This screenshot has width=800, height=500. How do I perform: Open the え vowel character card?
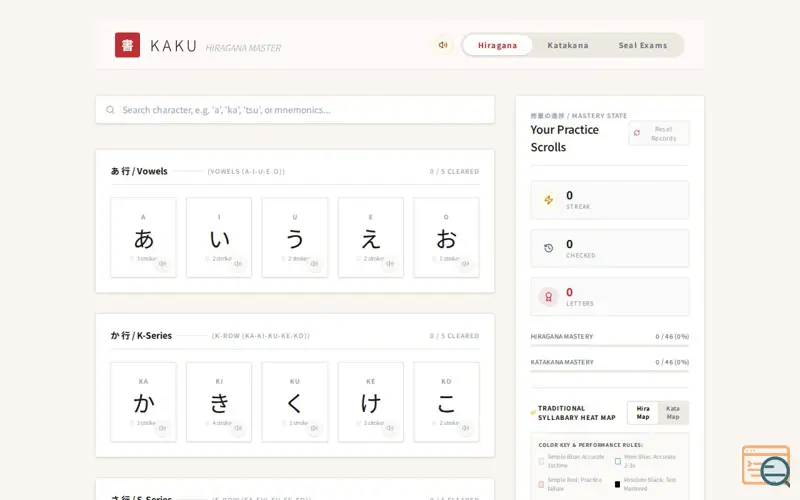point(371,238)
